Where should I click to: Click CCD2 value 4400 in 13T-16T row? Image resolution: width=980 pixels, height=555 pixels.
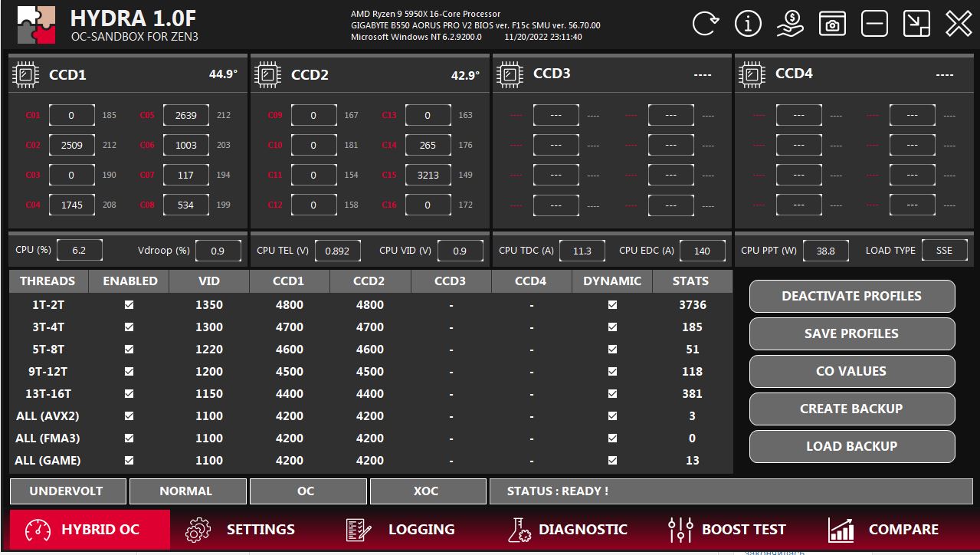click(x=370, y=393)
